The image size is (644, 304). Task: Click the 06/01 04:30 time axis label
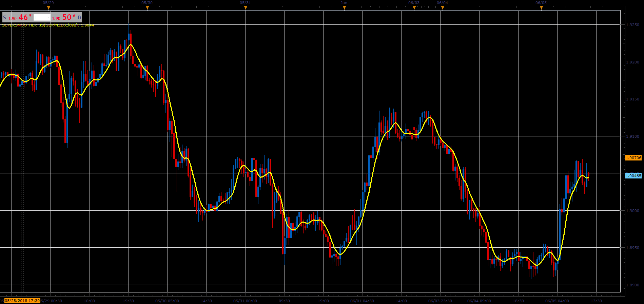pyautogui.click(x=362, y=301)
